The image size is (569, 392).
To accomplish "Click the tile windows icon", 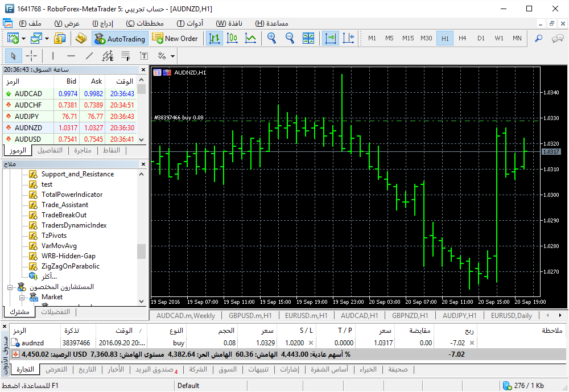I will click(308, 38).
